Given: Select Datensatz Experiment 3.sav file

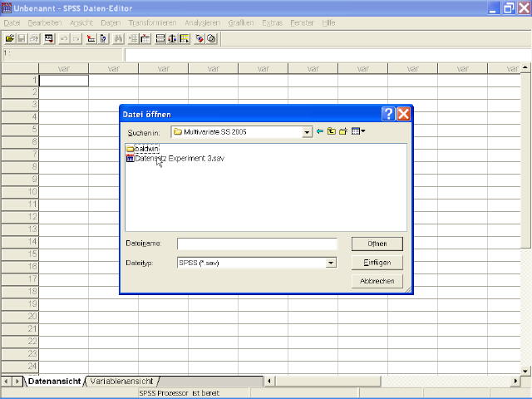Looking at the screenshot, I should (x=175, y=157).
